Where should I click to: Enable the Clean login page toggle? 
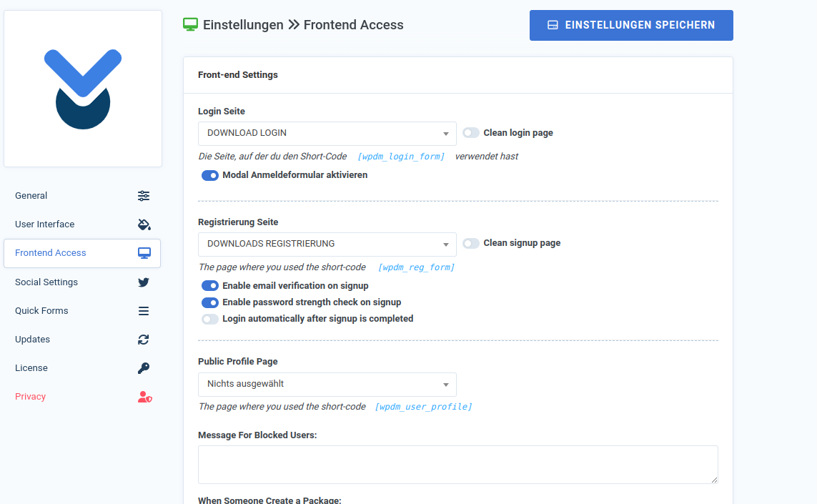pyautogui.click(x=470, y=133)
